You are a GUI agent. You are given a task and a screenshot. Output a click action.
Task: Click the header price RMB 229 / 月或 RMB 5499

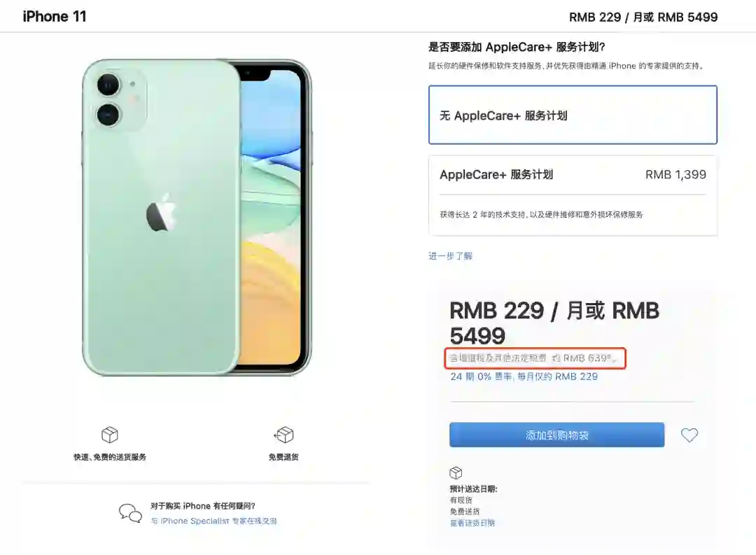[643, 17]
